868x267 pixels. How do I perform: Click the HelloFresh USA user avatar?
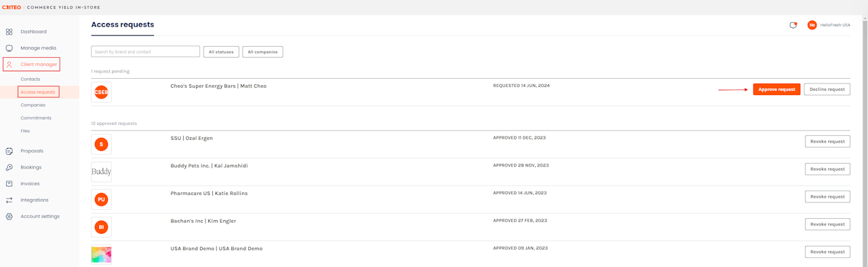(x=812, y=25)
